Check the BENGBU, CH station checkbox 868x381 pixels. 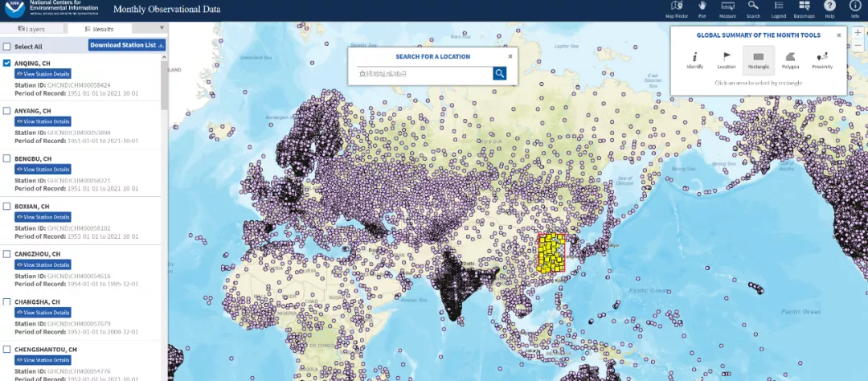coord(6,158)
